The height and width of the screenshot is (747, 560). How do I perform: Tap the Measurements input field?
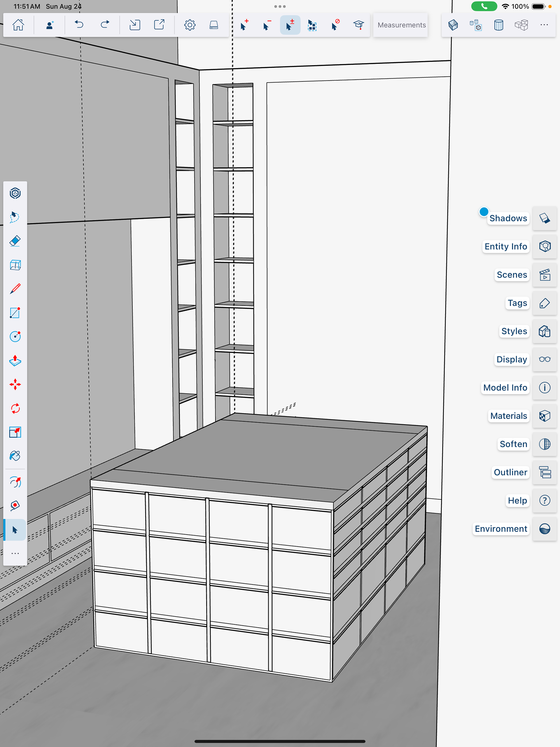(401, 25)
